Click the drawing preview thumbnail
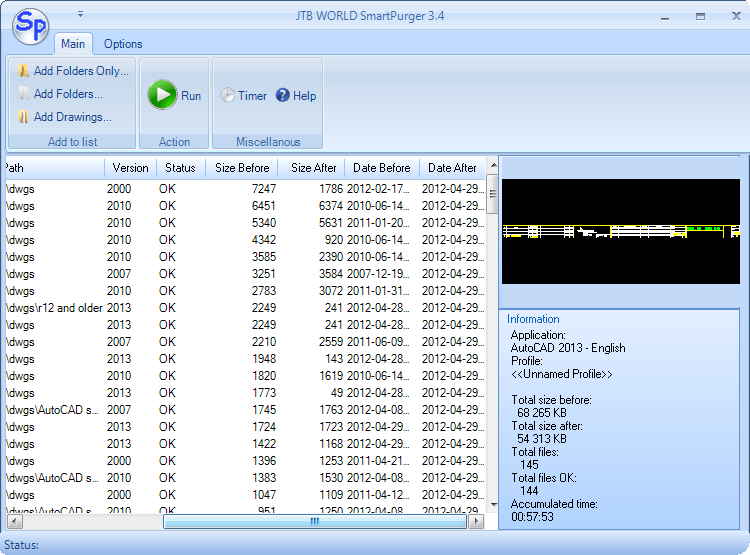This screenshot has width=750, height=555. tap(620, 232)
